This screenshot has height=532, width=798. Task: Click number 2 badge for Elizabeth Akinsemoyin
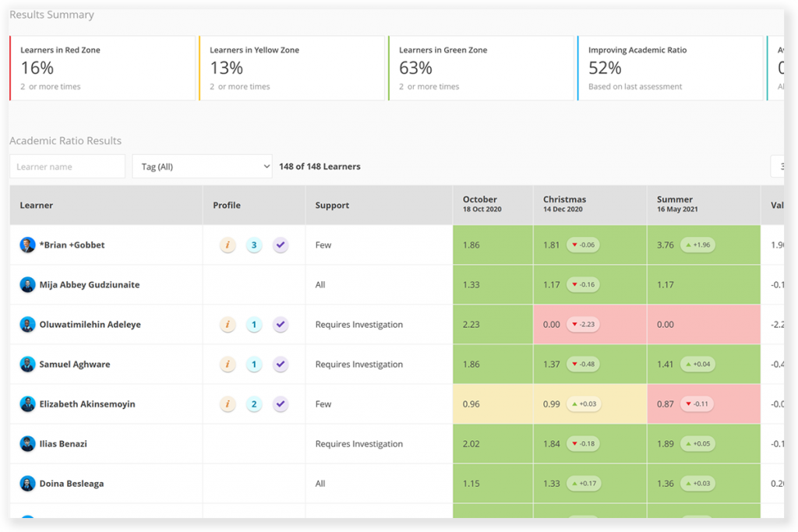[254, 404]
